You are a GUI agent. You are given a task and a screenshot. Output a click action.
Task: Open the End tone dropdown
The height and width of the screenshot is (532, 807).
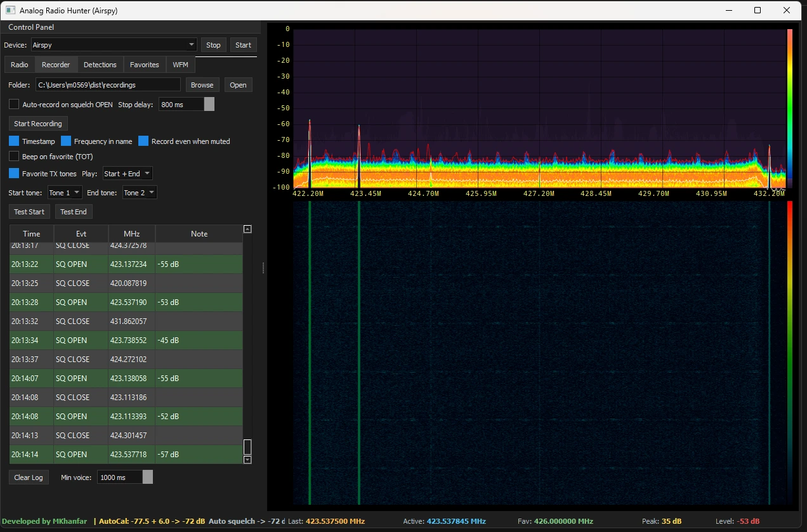tap(139, 192)
